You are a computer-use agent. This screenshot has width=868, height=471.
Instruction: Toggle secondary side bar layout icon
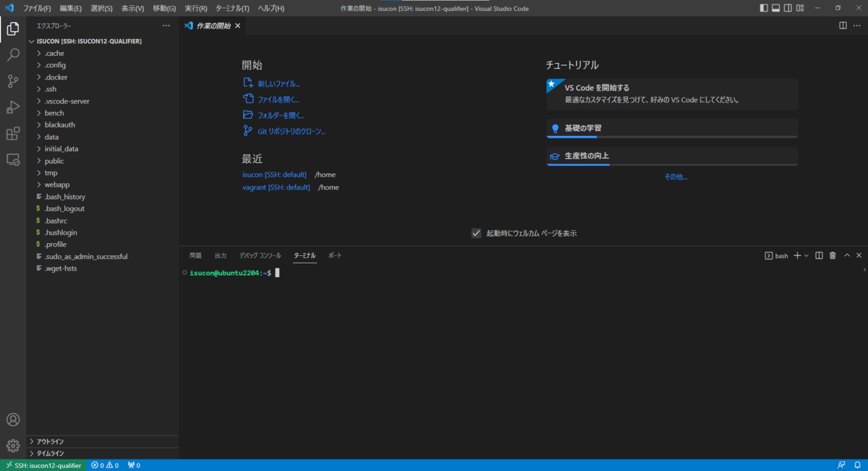(788, 8)
